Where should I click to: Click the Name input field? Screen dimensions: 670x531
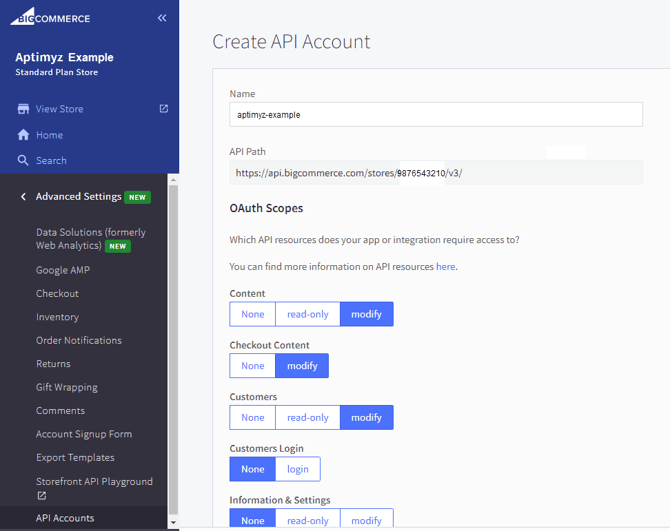[x=435, y=114]
